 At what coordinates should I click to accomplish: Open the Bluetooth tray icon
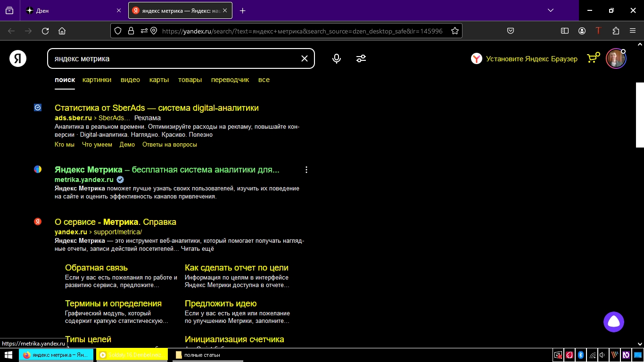[581, 355]
